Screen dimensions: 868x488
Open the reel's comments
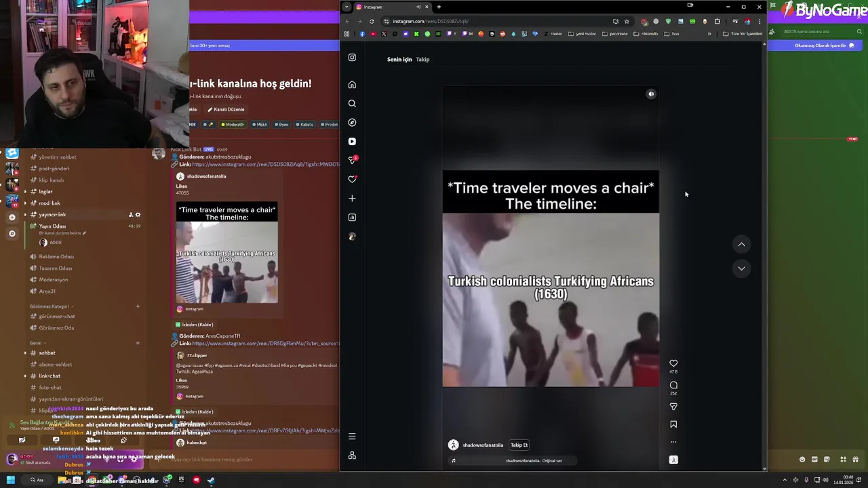pos(673,385)
